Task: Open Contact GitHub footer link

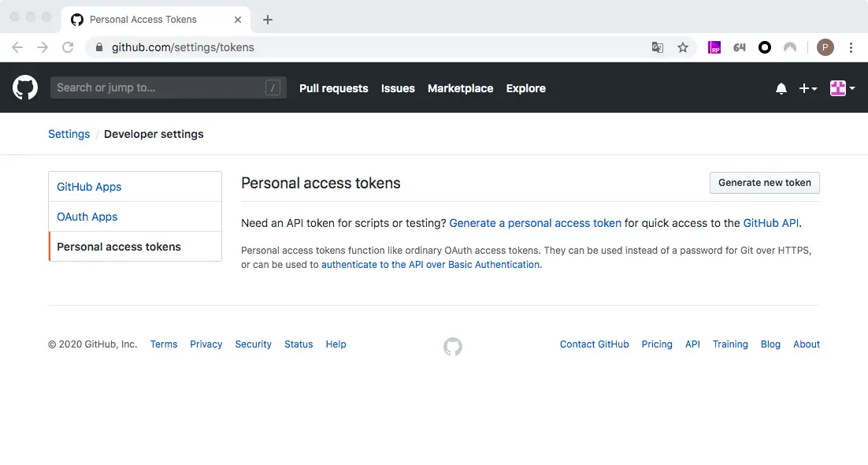Action: point(594,344)
